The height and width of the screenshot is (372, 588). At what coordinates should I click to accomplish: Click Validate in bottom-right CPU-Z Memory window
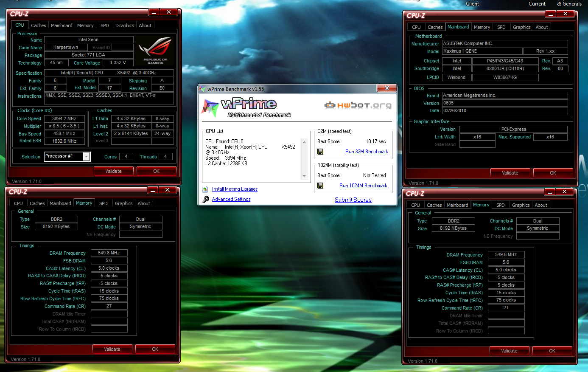point(509,351)
